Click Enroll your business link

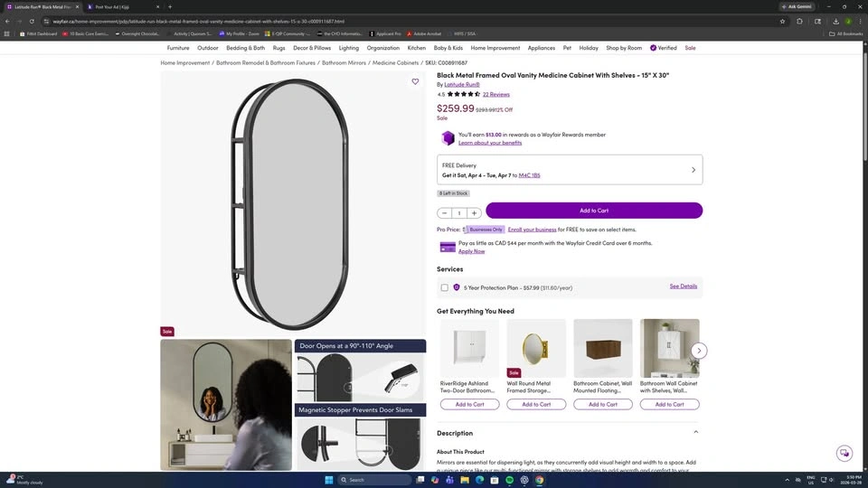[x=532, y=230]
